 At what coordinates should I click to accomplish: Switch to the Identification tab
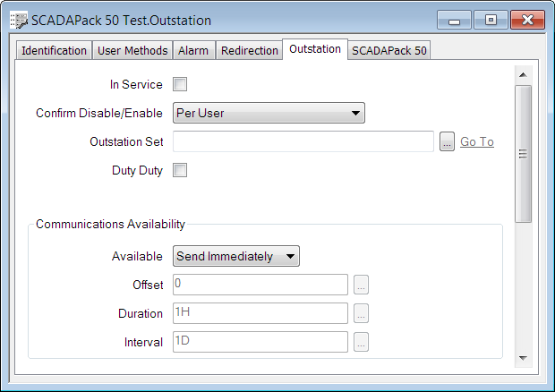(54, 51)
